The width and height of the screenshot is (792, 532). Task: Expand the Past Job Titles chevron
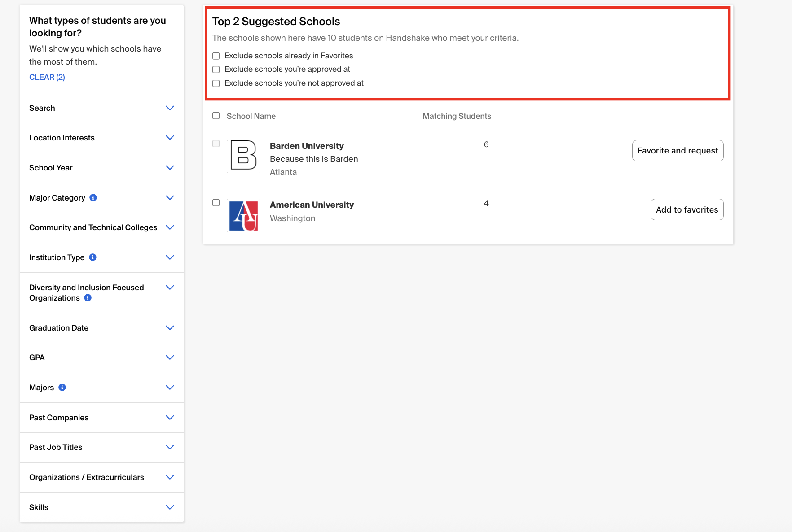click(170, 447)
